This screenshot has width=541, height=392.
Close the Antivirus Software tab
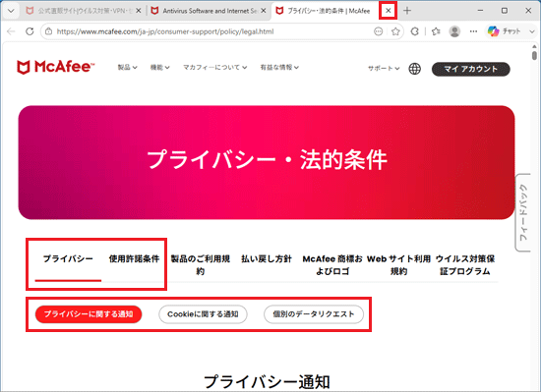(x=264, y=11)
